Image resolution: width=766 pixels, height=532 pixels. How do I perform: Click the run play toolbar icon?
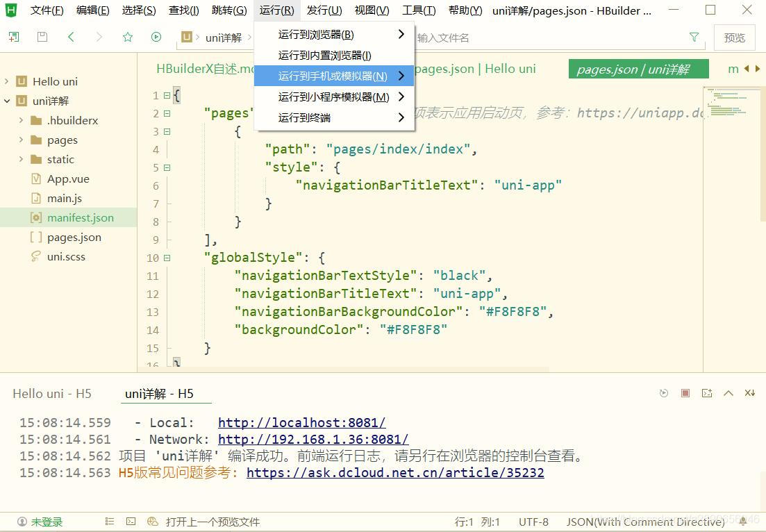point(156,37)
